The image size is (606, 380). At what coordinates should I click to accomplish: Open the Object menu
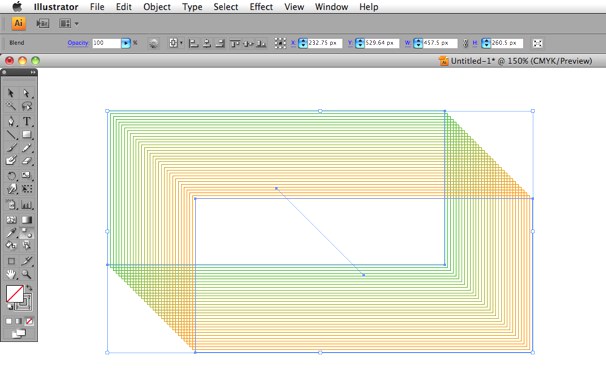(x=157, y=7)
